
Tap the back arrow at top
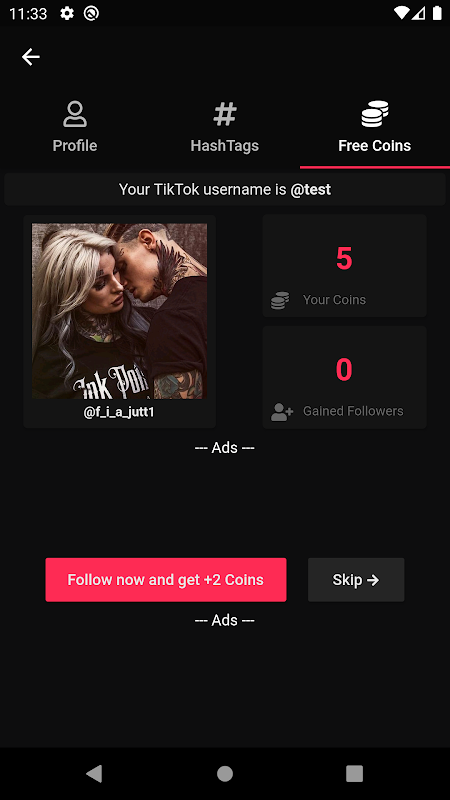(x=31, y=57)
